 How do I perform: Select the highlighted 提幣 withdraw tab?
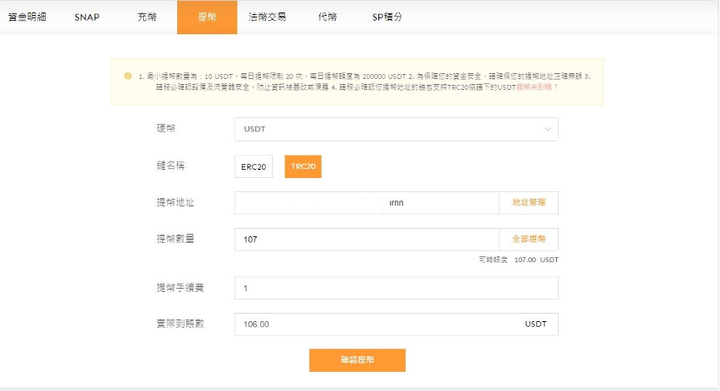[x=207, y=17]
